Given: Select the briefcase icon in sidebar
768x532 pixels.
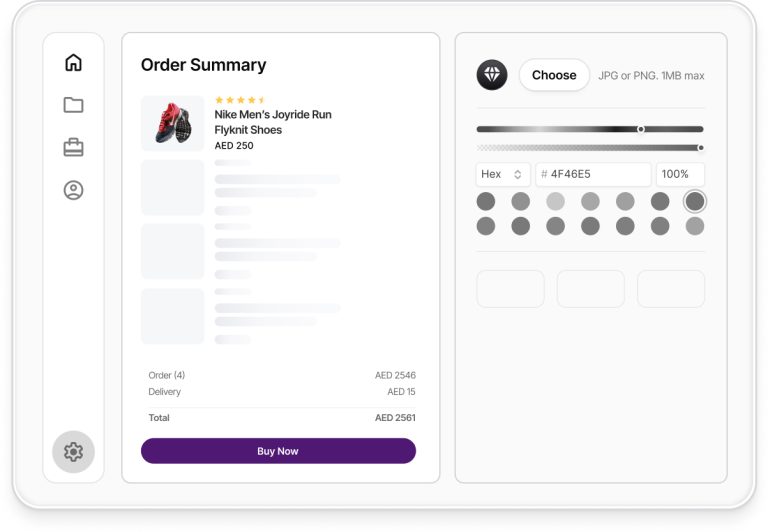Looking at the screenshot, I should 73,147.
